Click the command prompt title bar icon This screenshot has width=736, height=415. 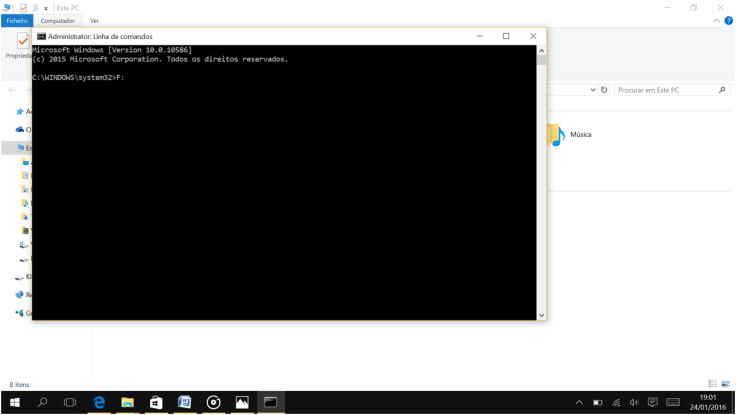[x=41, y=36]
